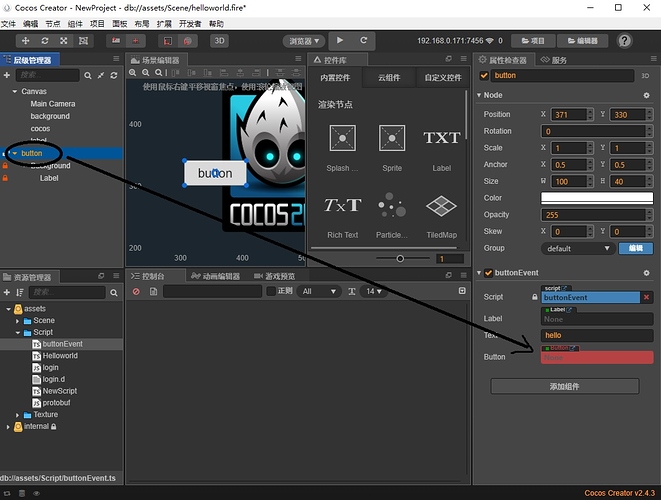Image resolution: width=661 pixels, height=500 pixels.
Task: Click the Rotation value field
Action: 594,131
